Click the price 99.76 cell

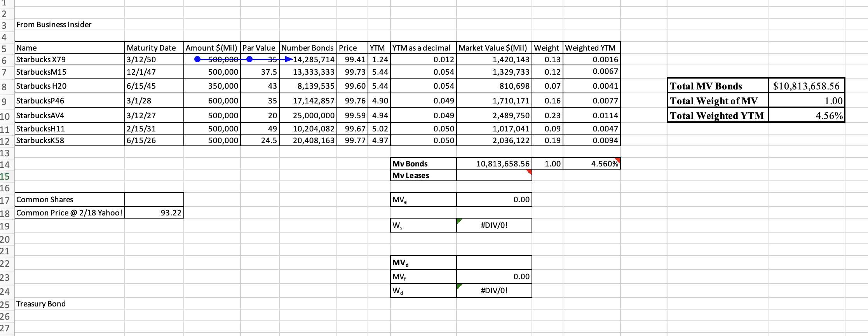coord(352,101)
